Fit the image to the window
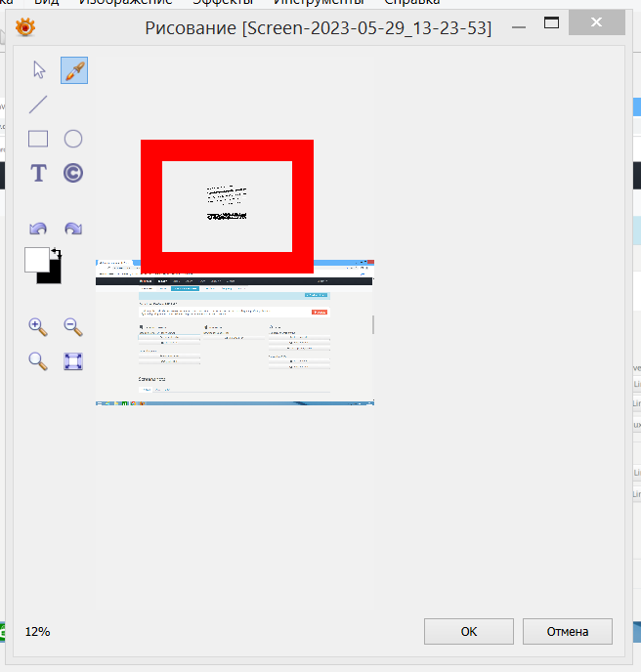The image size is (641, 672). click(x=73, y=361)
